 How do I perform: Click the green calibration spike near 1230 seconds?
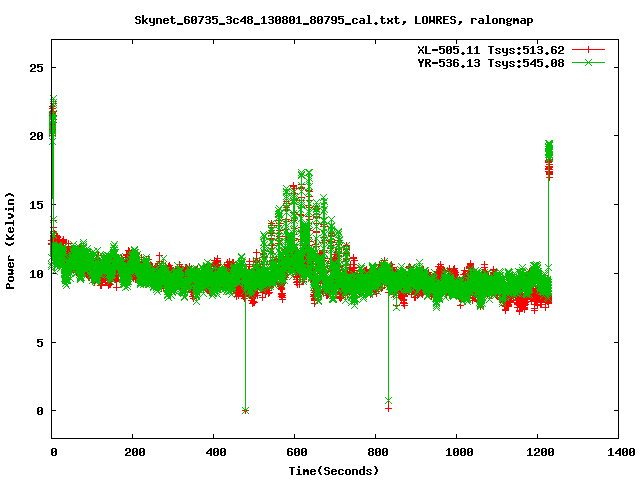[x=549, y=150]
